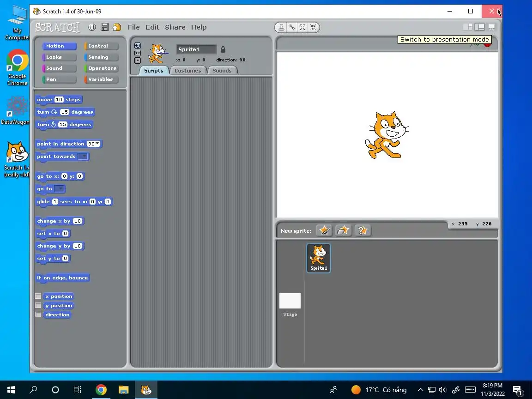The width and height of the screenshot is (532, 399).
Task: Open the Edit menu
Action: [x=152, y=27]
